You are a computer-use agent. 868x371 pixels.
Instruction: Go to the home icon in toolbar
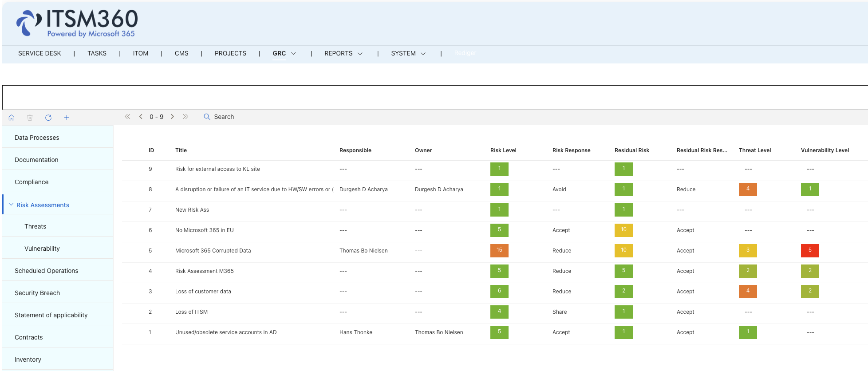click(x=12, y=118)
